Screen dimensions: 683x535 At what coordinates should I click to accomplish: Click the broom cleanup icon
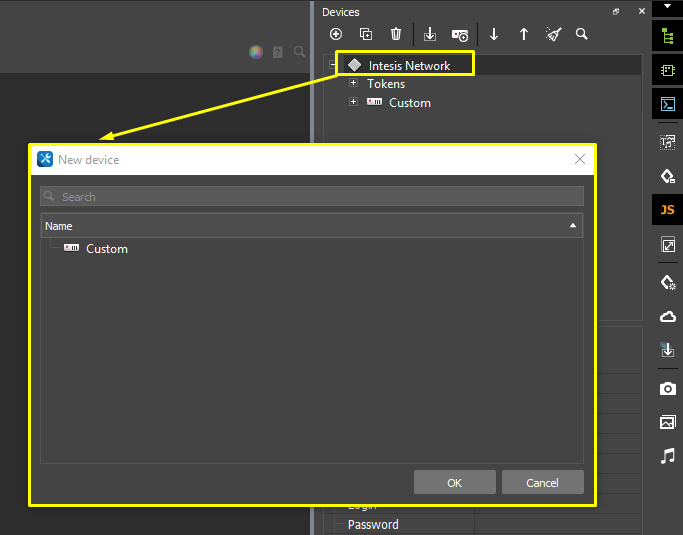click(553, 34)
